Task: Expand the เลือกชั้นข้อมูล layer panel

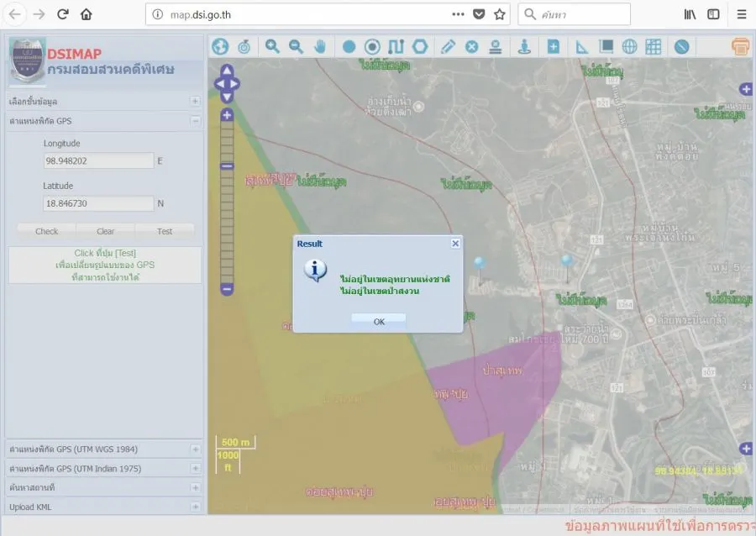Action: 195,102
